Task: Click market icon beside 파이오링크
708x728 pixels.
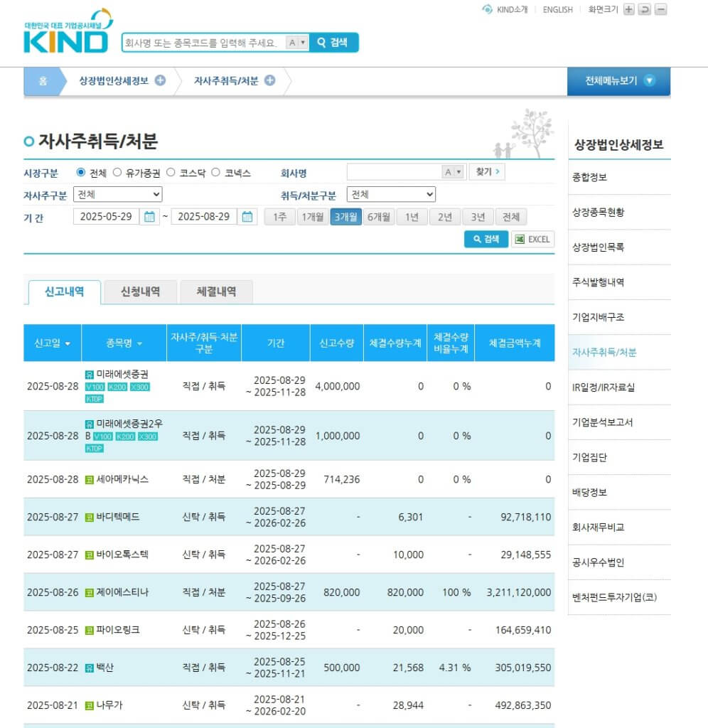Action: (x=89, y=630)
